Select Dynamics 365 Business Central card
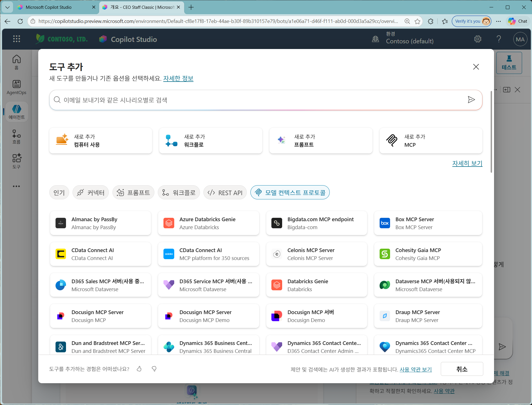The height and width of the screenshot is (405, 532). click(208, 345)
